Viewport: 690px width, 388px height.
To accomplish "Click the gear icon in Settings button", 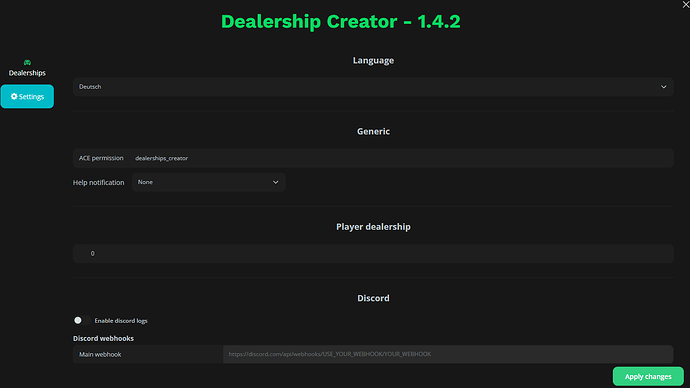I will pos(14,96).
